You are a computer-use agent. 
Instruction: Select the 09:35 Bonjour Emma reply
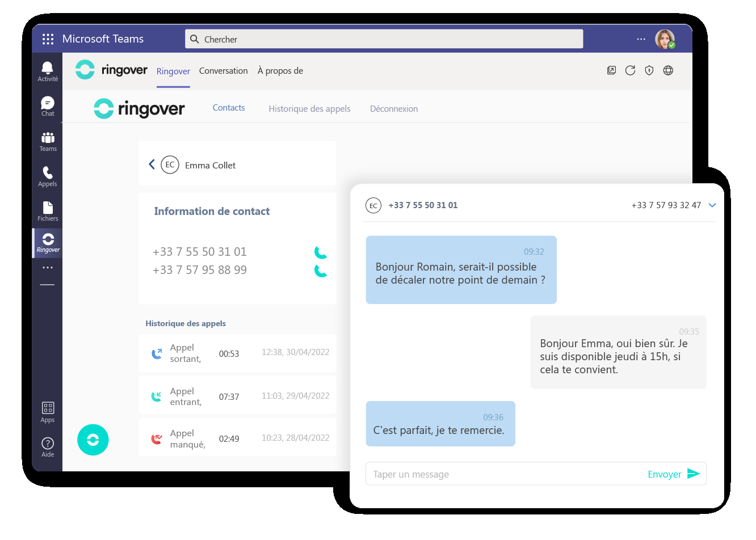pos(618,352)
